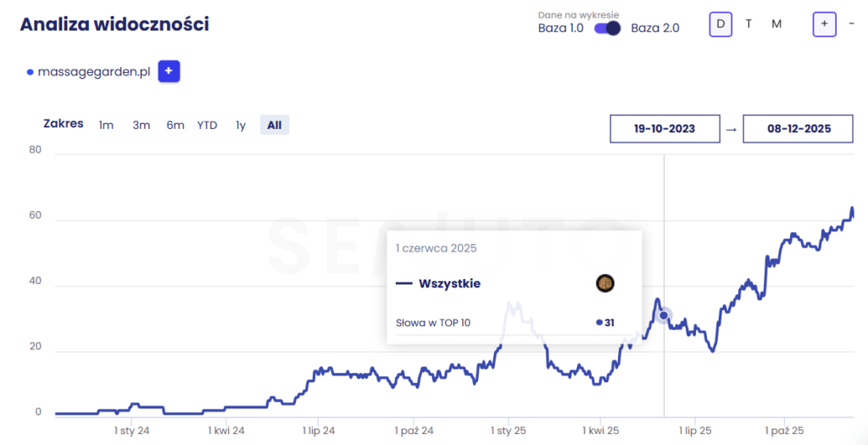Switch to weekly T granularity

[748, 24]
